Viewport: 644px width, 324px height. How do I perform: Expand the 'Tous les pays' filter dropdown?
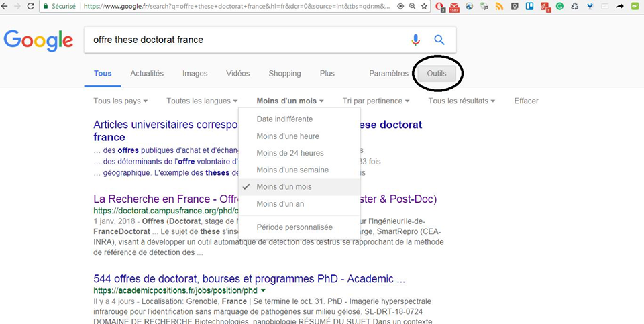(x=120, y=101)
